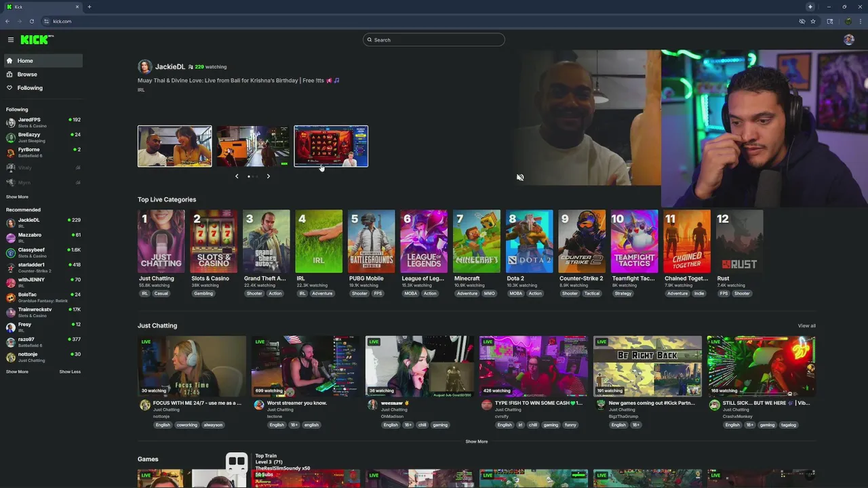Open starladder1 in Recommended list
The width and height of the screenshot is (868, 488).
43,268
